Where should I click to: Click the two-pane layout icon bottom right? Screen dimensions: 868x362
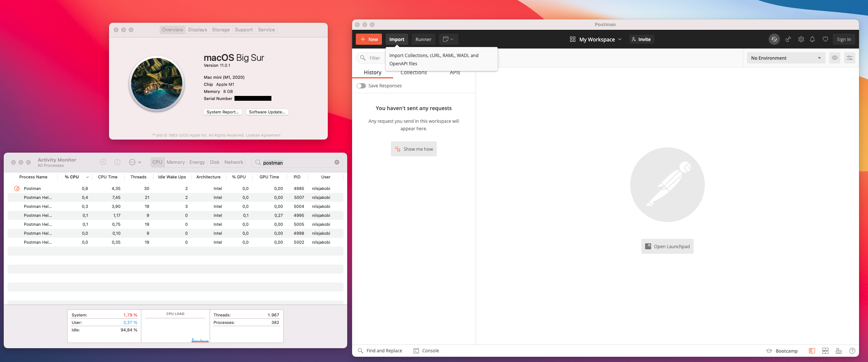[x=825, y=351]
